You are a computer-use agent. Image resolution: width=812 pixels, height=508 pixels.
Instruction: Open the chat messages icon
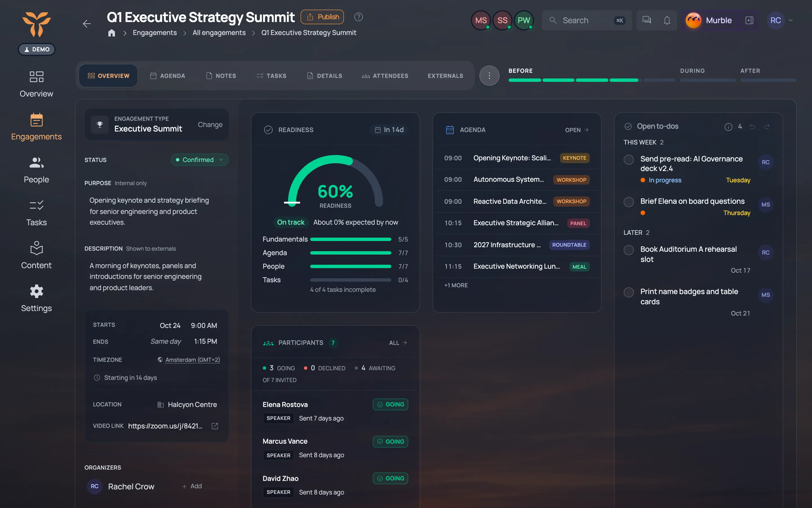(x=646, y=20)
